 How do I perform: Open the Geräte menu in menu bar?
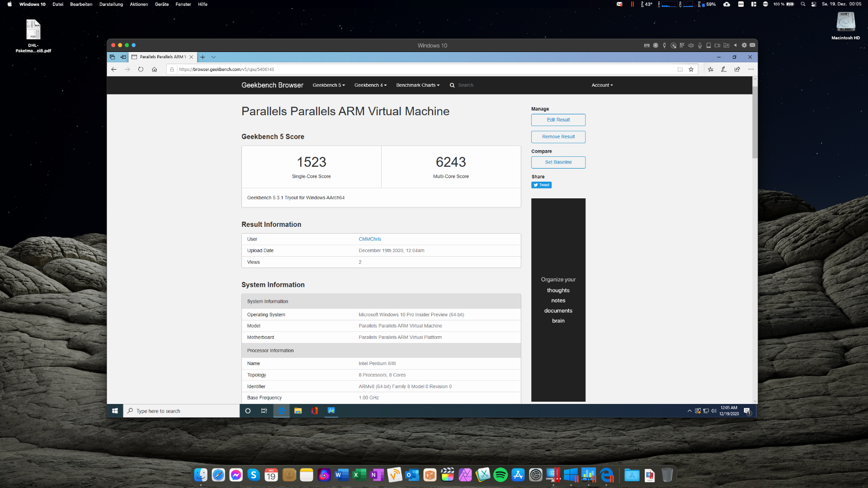click(x=161, y=4)
